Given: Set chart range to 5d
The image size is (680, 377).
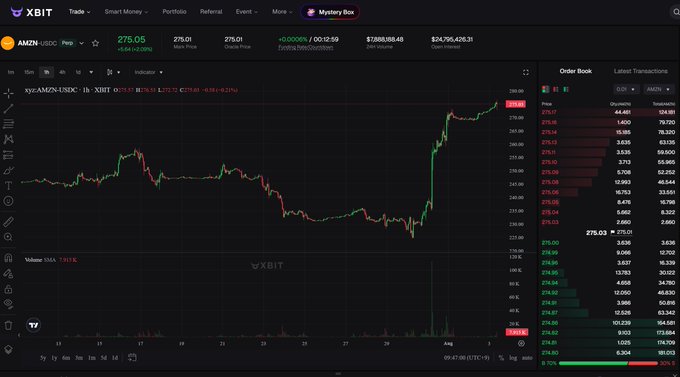Looking at the screenshot, I should tap(104, 358).
